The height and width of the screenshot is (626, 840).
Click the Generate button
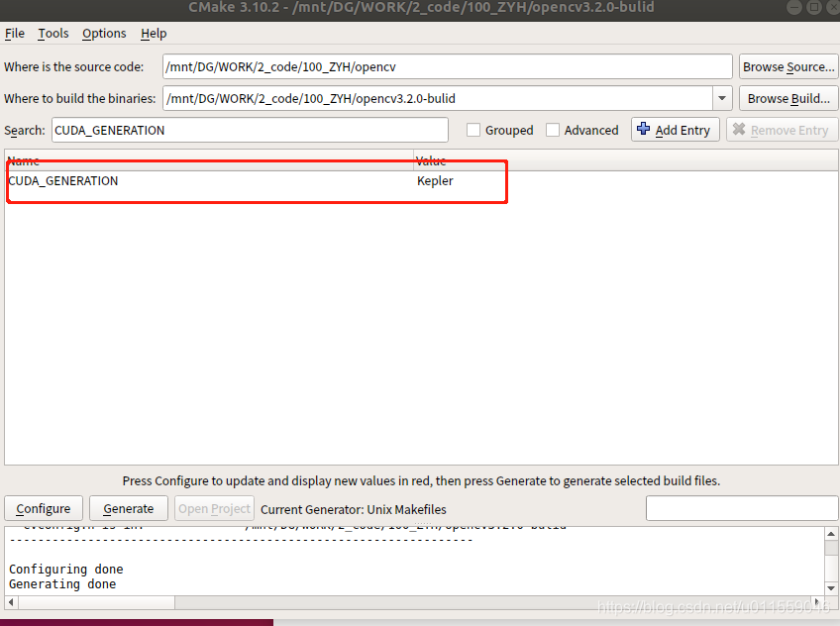(x=129, y=509)
